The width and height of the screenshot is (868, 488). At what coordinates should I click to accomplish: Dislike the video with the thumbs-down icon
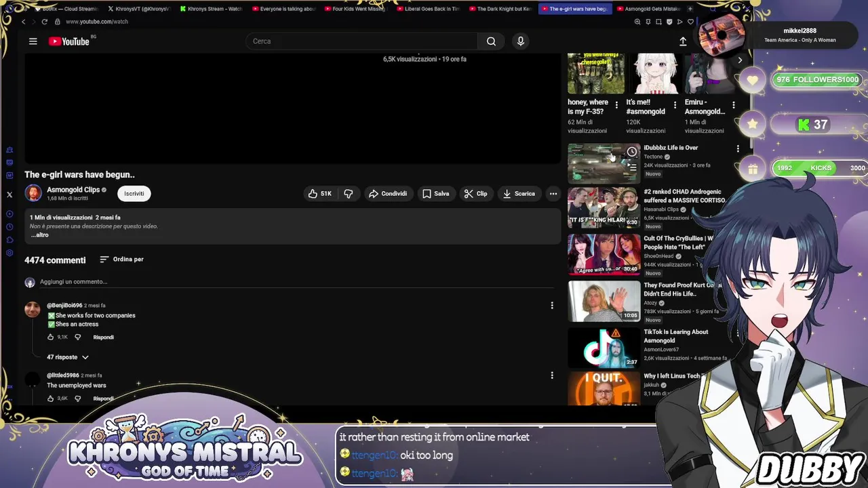349,194
